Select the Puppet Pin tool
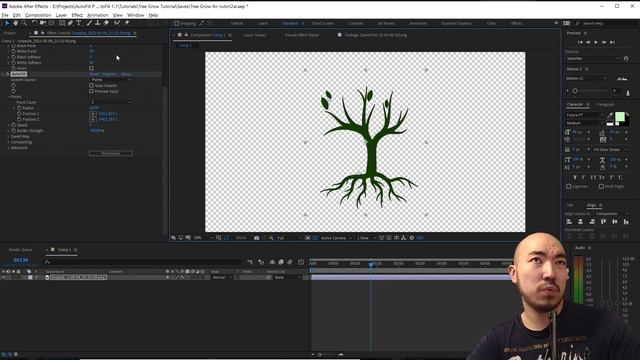The width and height of the screenshot is (640, 360). click(127, 23)
